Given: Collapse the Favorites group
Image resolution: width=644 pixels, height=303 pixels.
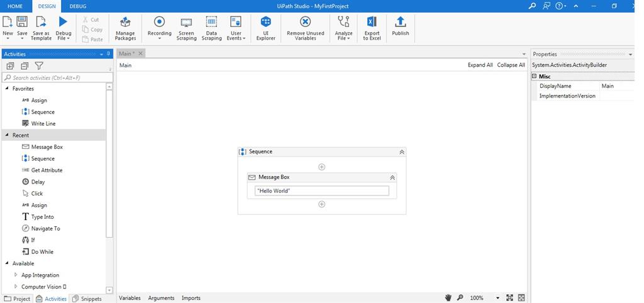Looking at the screenshot, I should tap(7, 88).
